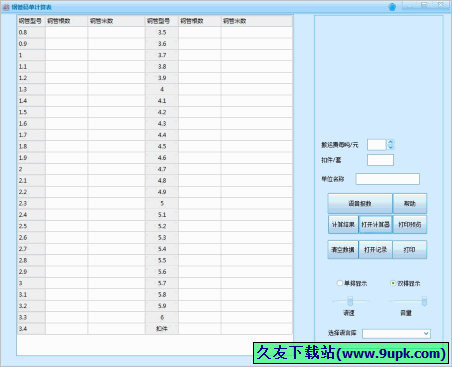The width and height of the screenshot is (452, 367).
Task: Click the application icon in the title bar
Action: 6,7
